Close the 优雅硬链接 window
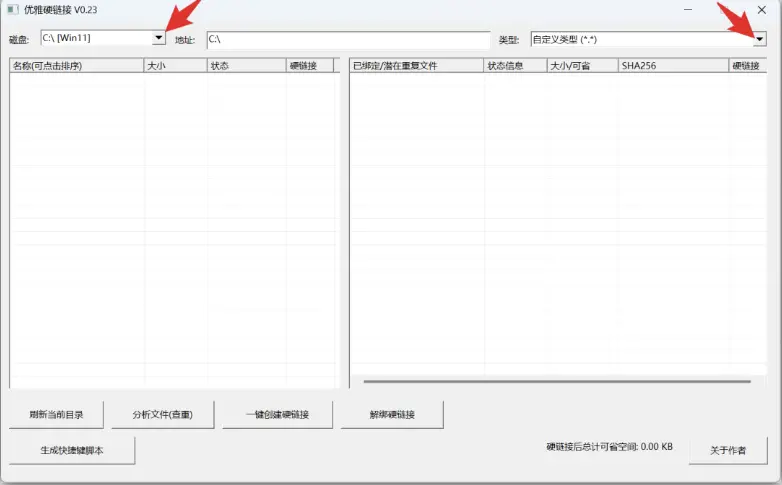The width and height of the screenshot is (782, 485). click(x=762, y=9)
